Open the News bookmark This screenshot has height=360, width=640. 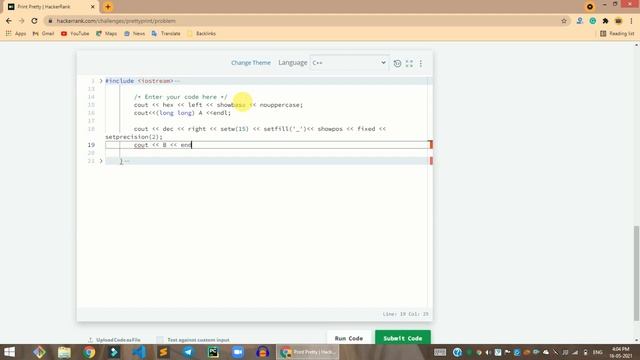(x=134, y=33)
